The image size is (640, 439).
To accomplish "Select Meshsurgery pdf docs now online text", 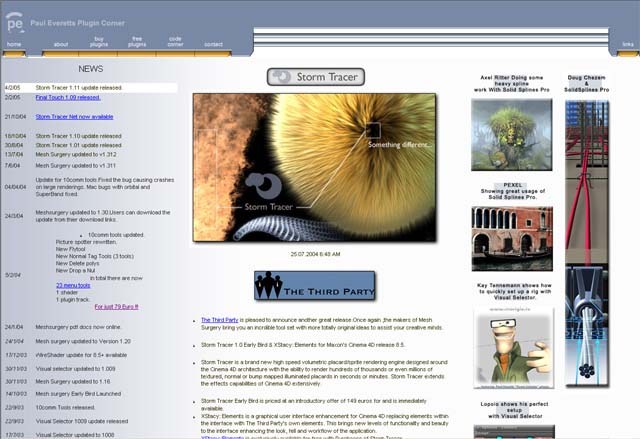I will click(78, 327).
